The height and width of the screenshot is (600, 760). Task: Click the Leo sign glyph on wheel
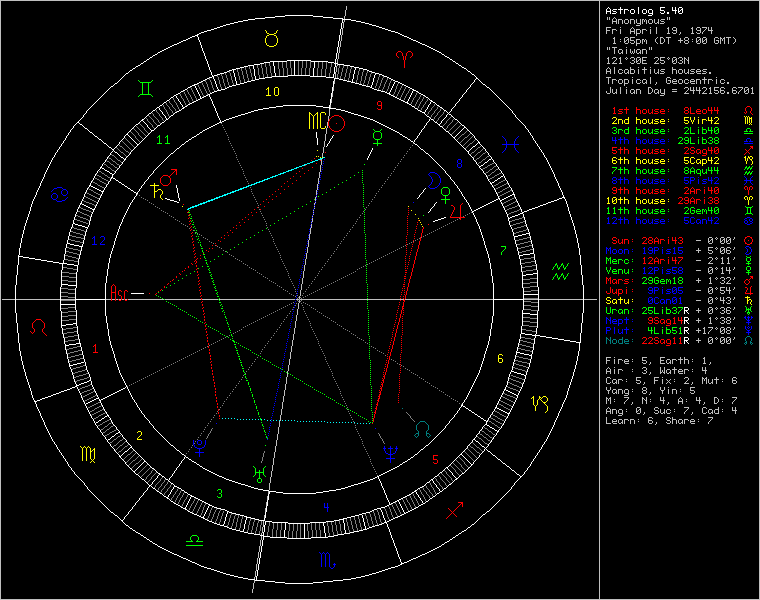[39, 328]
